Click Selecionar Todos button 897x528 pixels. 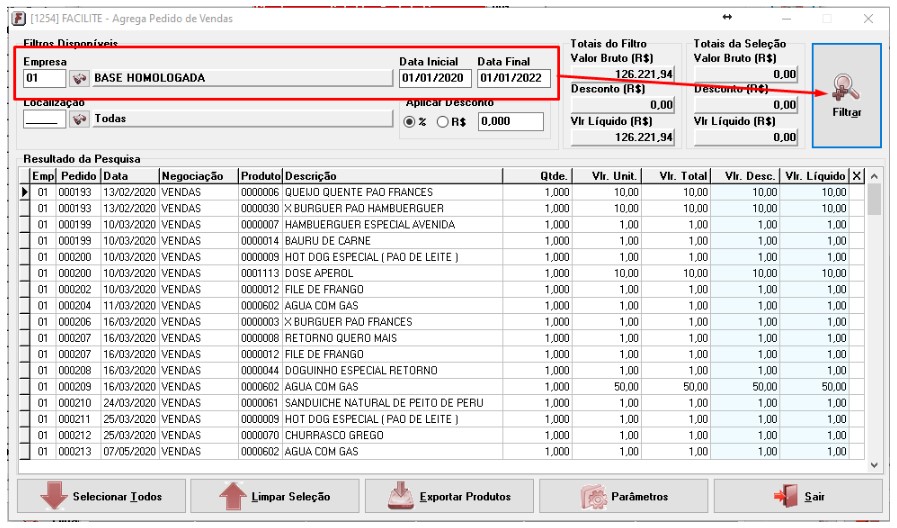point(101,496)
